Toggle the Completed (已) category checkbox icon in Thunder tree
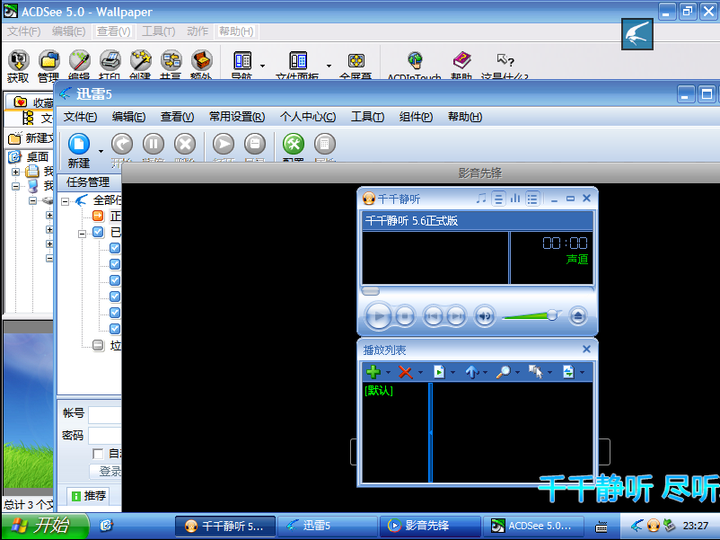 (98, 231)
